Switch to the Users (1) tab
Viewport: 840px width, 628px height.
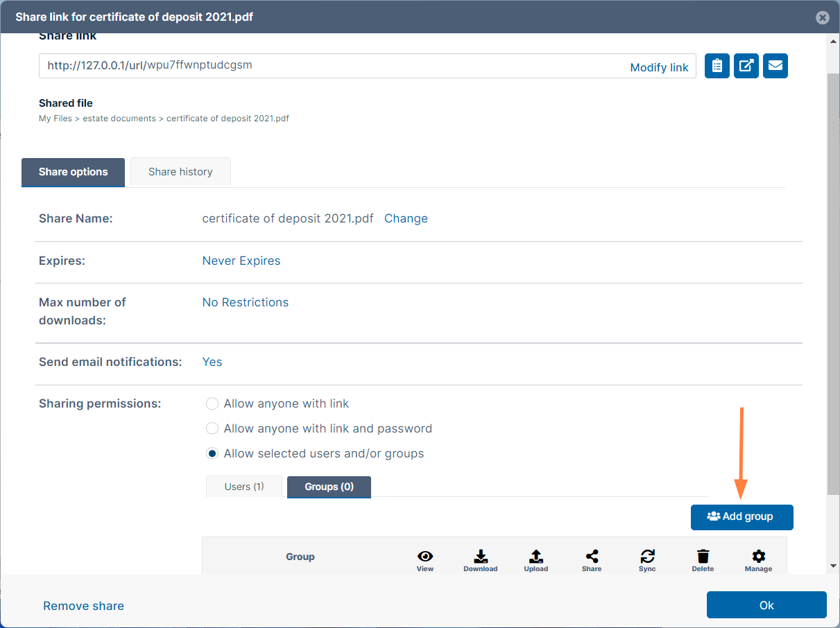244,487
